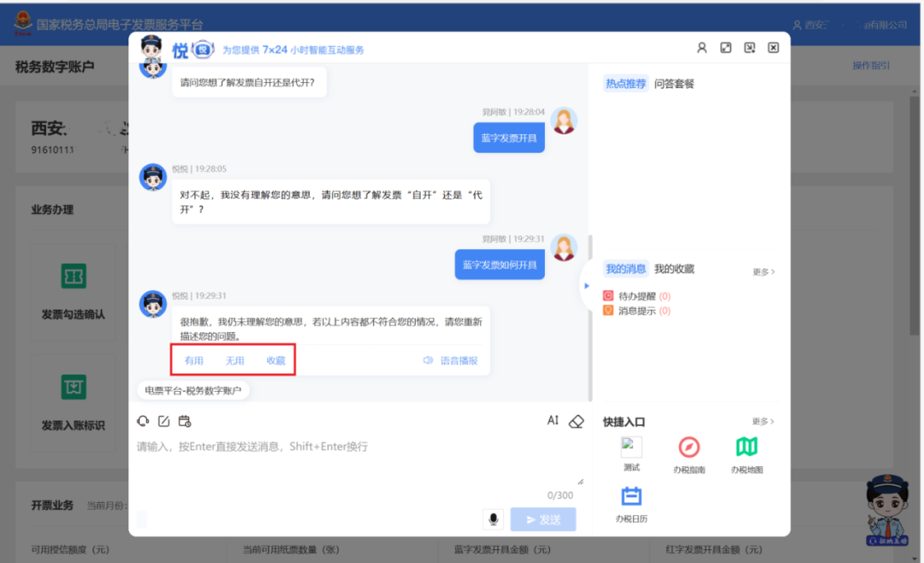This screenshot has width=924, height=563.
Task: Click the cartoon tax assistant at bottom right
Action: click(x=887, y=510)
